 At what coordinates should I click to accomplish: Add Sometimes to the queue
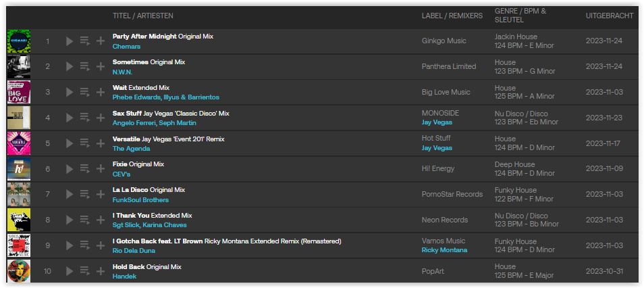[x=85, y=67]
